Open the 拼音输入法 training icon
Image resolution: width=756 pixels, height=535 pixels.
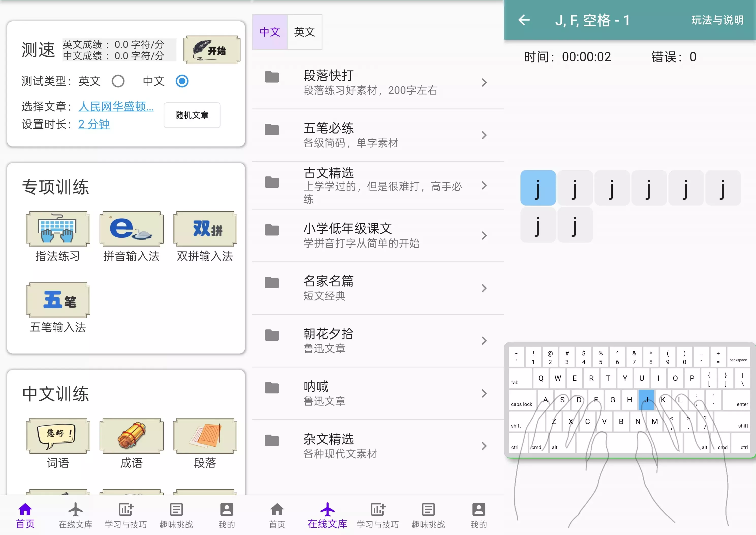(131, 229)
